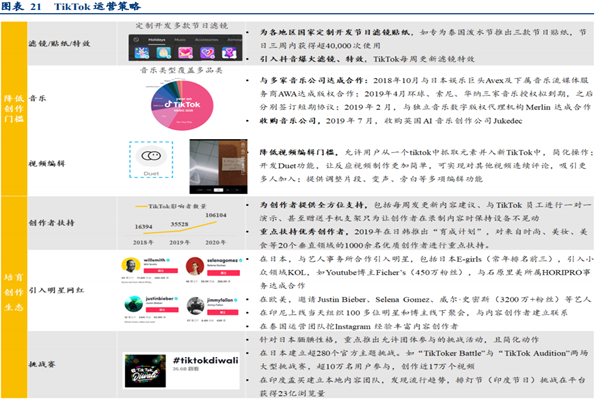
Task: Select the bunny holiday filter sticker
Action: [142, 52]
